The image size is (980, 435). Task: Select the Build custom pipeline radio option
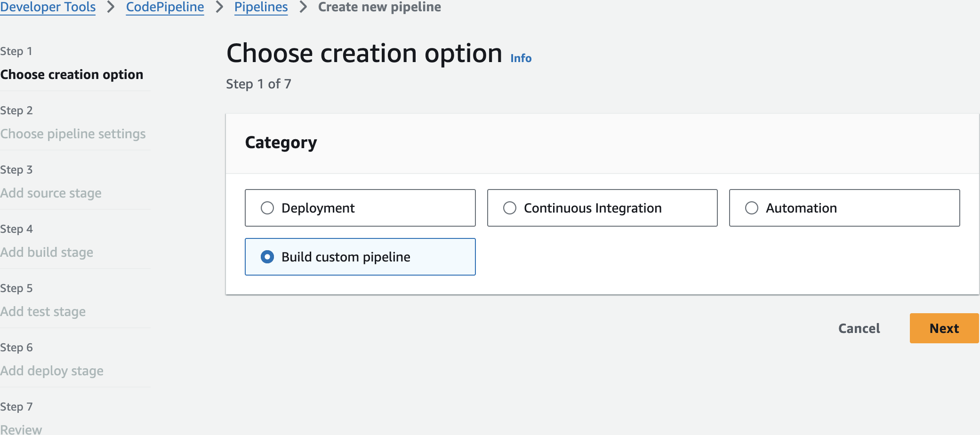(267, 257)
